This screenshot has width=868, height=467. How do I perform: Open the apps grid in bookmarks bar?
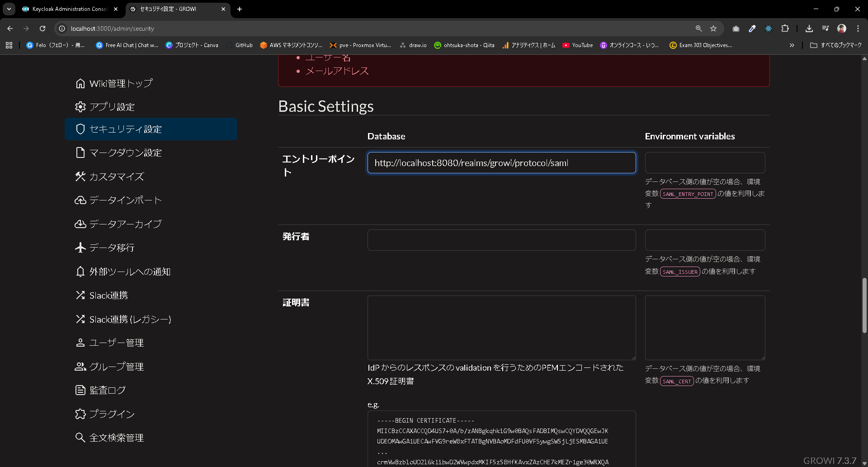coord(9,45)
